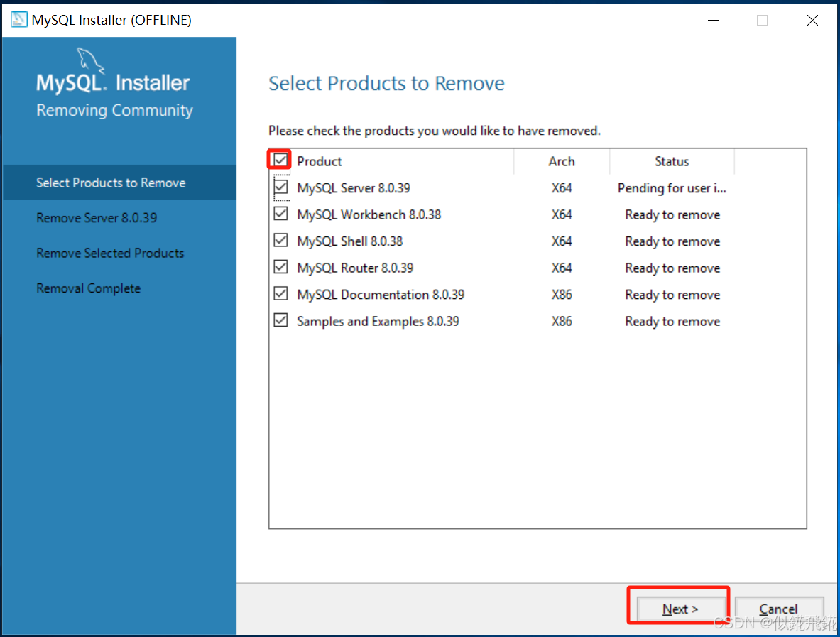Click the Cancel button
Image resolution: width=840 pixels, height=637 pixels.
[778, 609]
